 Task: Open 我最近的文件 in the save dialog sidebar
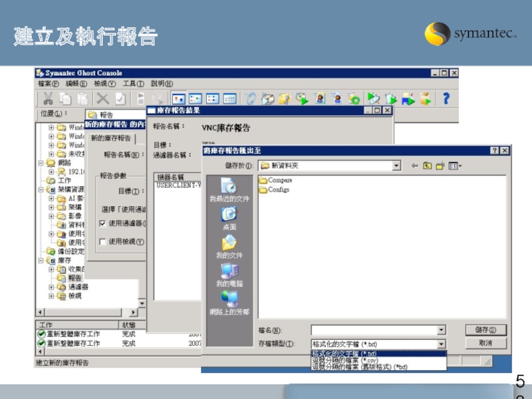click(229, 190)
